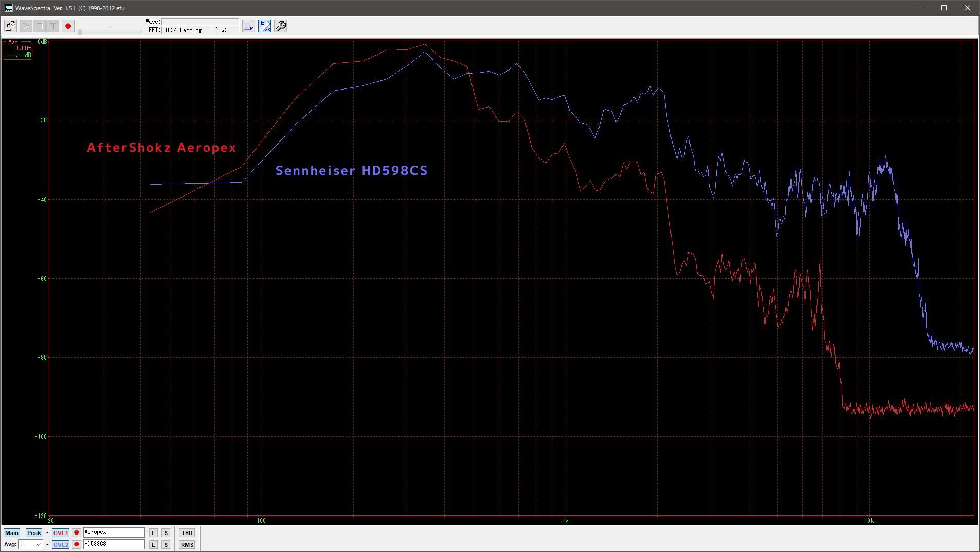
Task: Click the record dot beside OVL1
Action: tap(77, 532)
